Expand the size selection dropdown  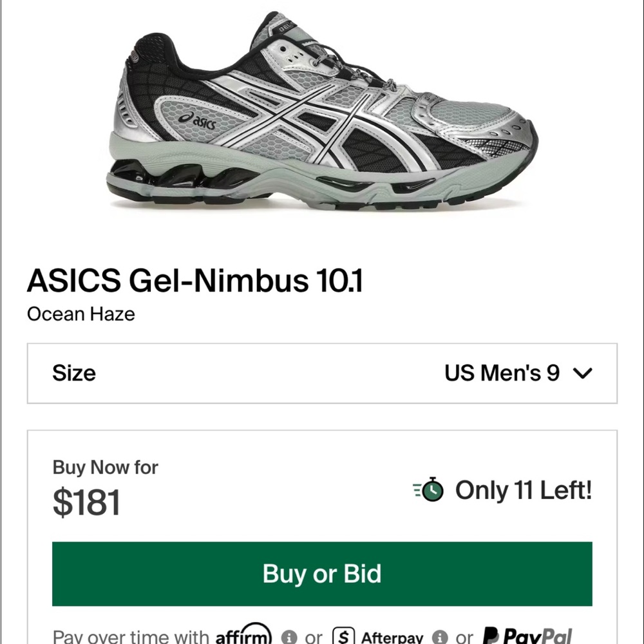pos(583,373)
